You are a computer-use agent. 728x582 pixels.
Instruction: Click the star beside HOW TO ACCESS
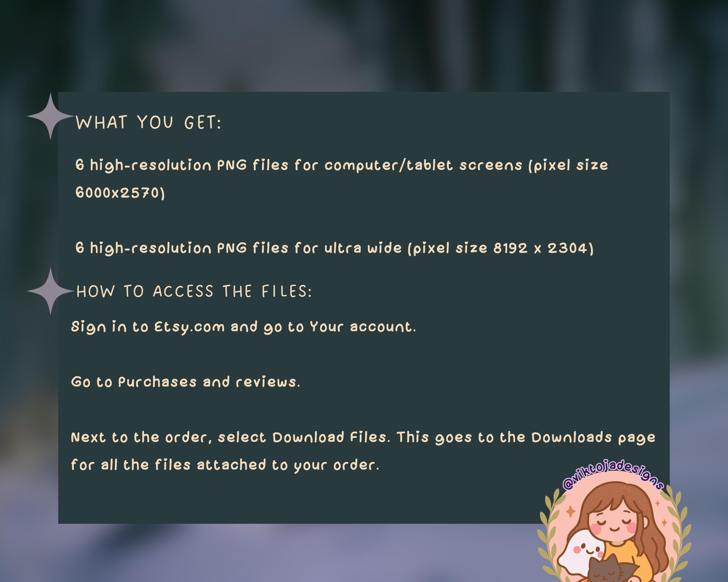[x=51, y=291]
